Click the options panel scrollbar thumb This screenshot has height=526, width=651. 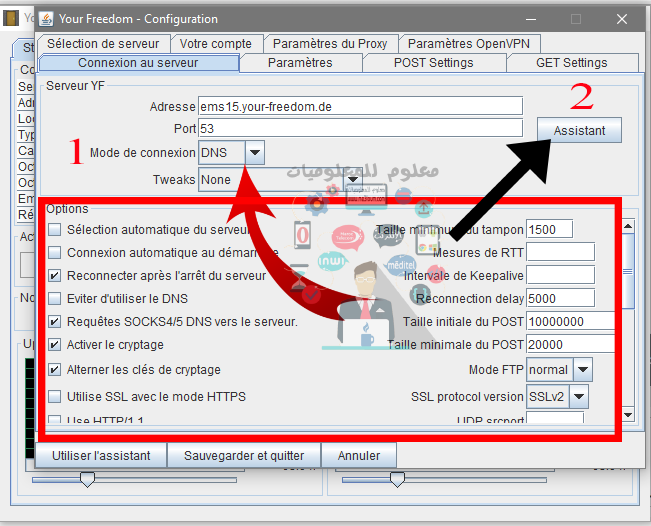[x=628, y=272]
